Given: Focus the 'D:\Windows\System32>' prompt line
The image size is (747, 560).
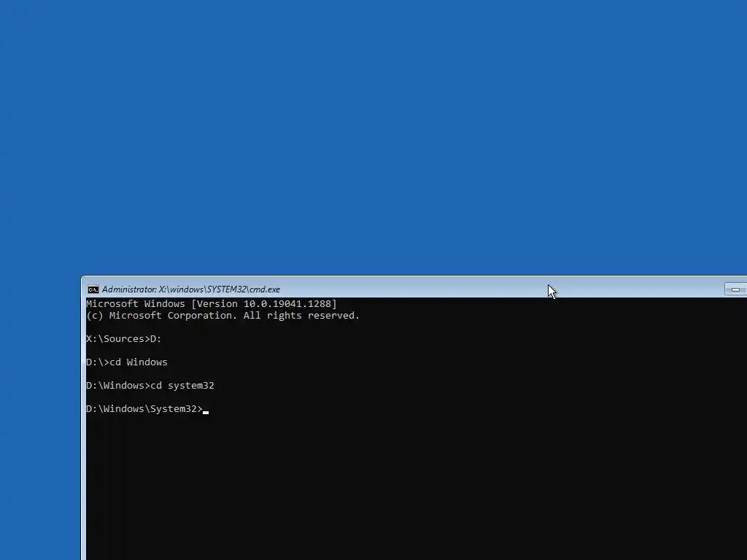Looking at the screenshot, I should (147, 409).
